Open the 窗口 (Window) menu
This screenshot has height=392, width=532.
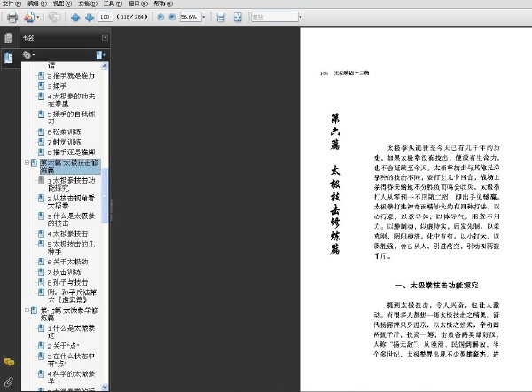(138, 4)
